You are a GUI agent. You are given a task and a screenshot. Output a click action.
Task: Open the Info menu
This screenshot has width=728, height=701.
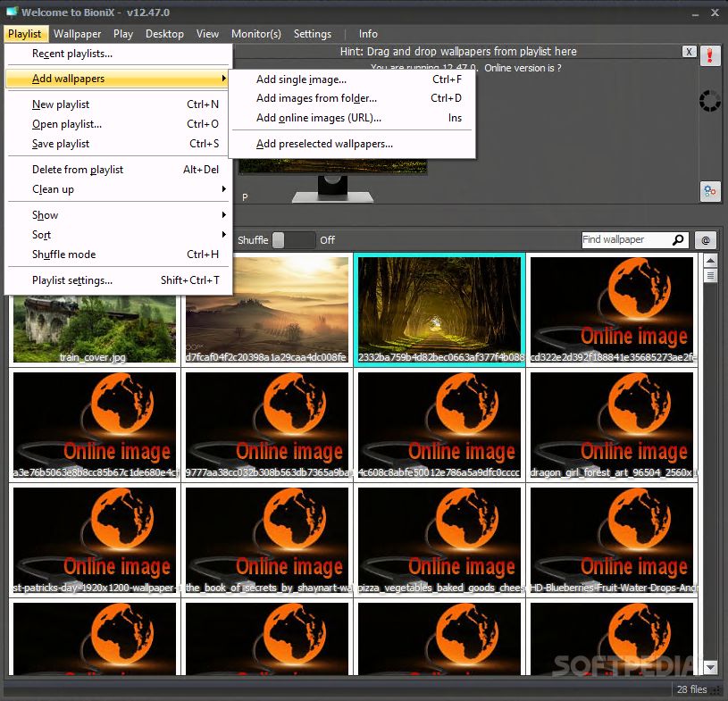[x=368, y=34]
